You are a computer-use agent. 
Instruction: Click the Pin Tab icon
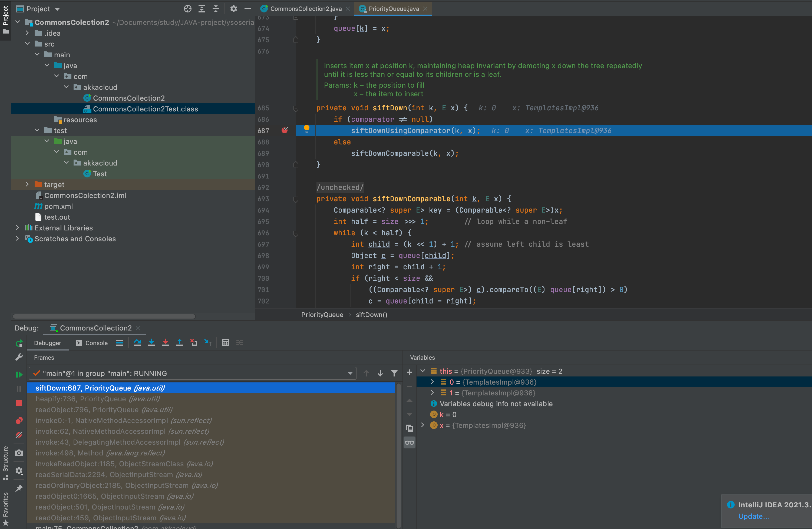click(19, 488)
